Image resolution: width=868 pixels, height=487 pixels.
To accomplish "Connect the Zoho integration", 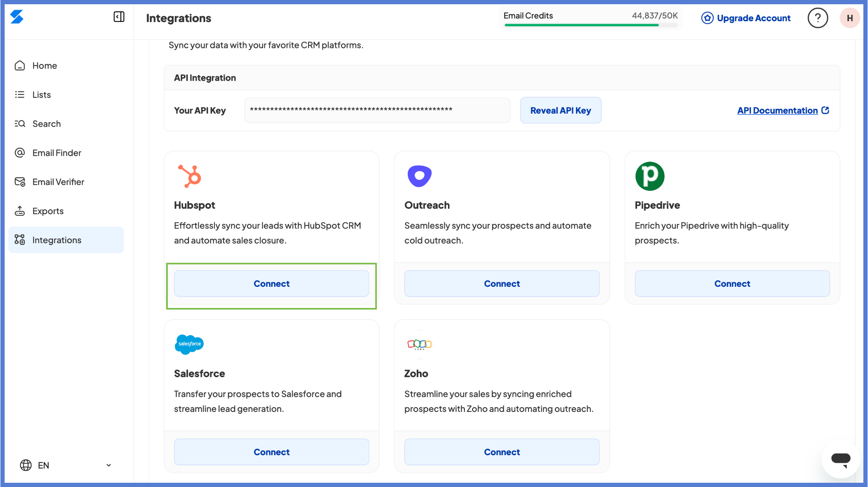I will [502, 452].
